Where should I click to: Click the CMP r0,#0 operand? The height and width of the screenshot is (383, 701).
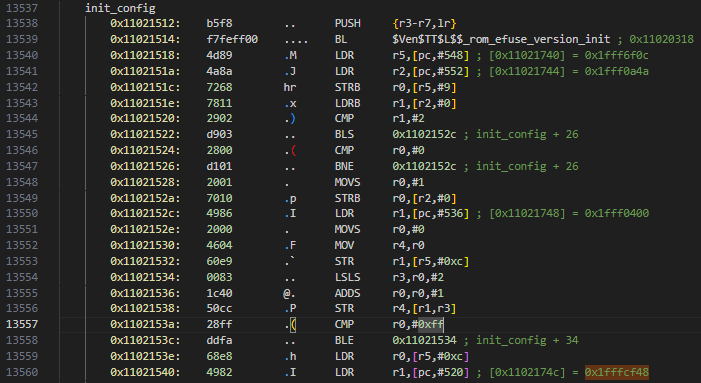coord(408,150)
